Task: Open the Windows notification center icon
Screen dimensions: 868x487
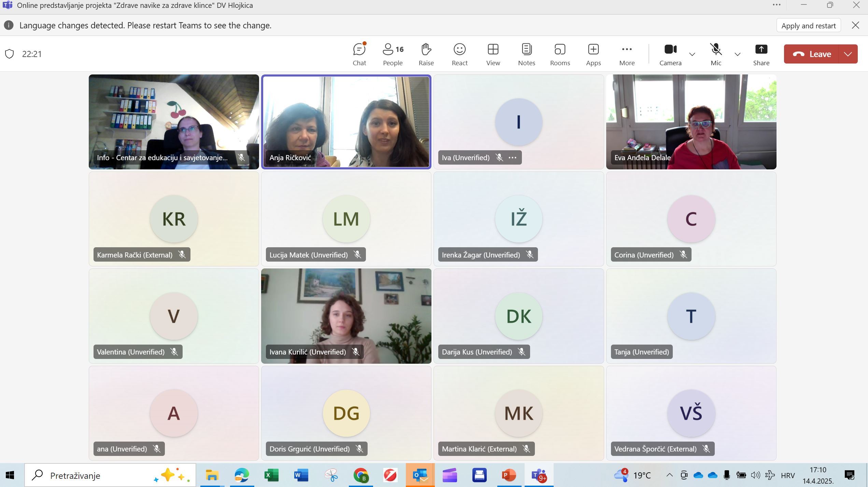Action: [x=849, y=475]
